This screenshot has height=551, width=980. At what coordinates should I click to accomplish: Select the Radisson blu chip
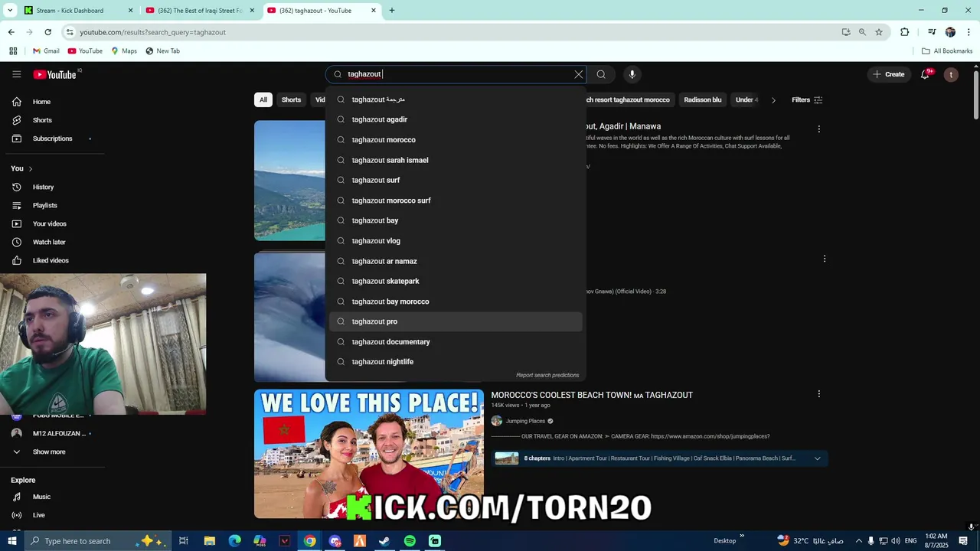coord(702,99)
